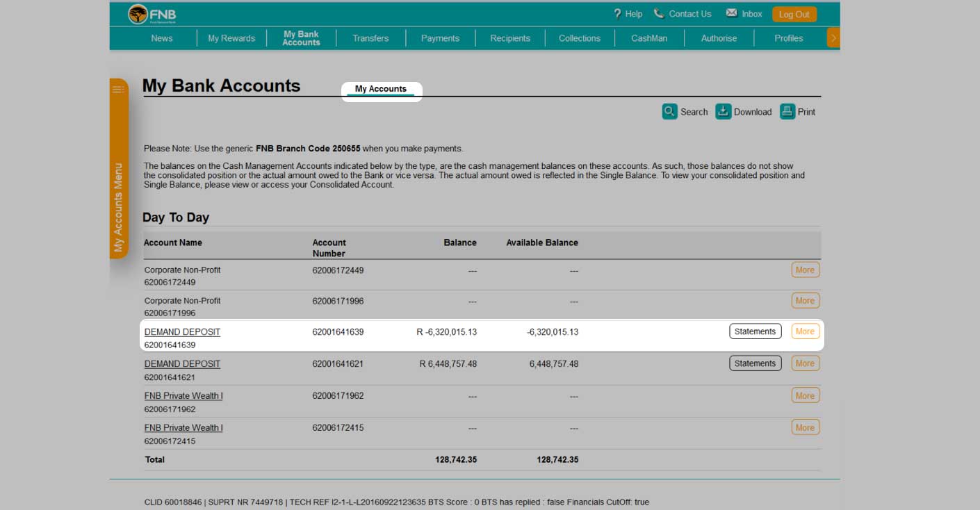The height and width of the screenshot is (510, 980).
Task: Open the Inbox envelope icon
Action: (x=731, y=13)
